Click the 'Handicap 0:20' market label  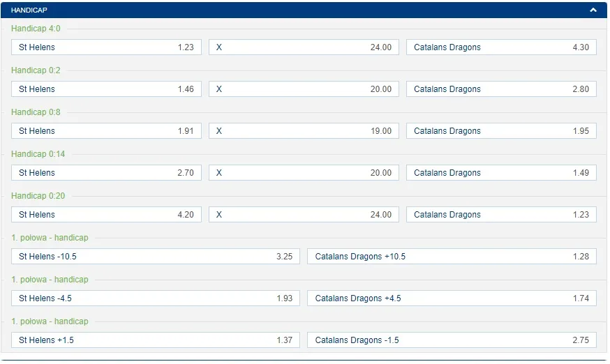pyautogui.click(x=38, y=196)
